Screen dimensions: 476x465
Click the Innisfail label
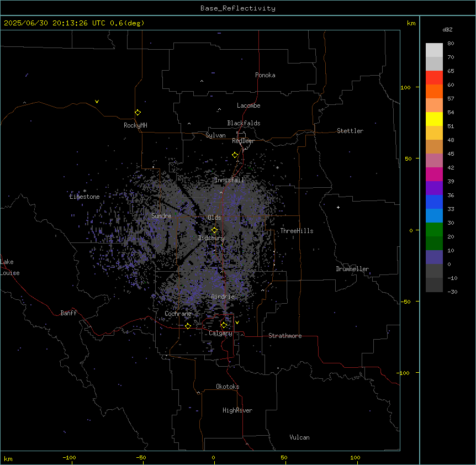(229, 180)
